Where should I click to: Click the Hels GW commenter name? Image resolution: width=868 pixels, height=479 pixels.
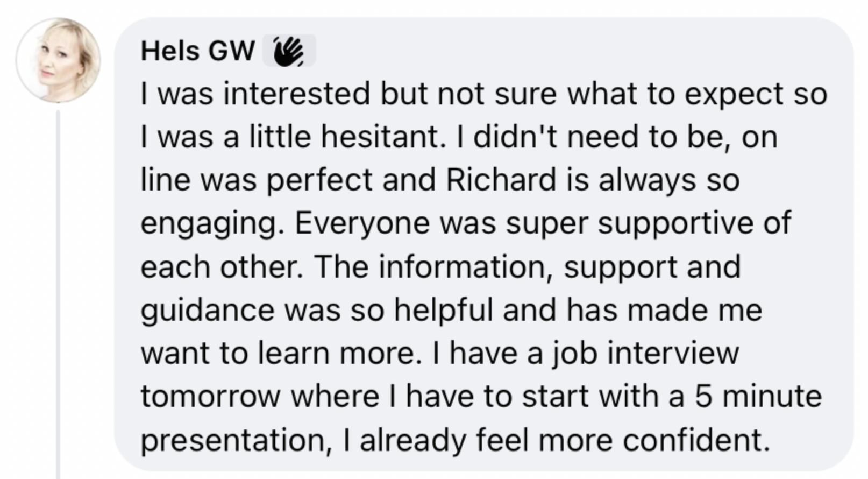197,52
